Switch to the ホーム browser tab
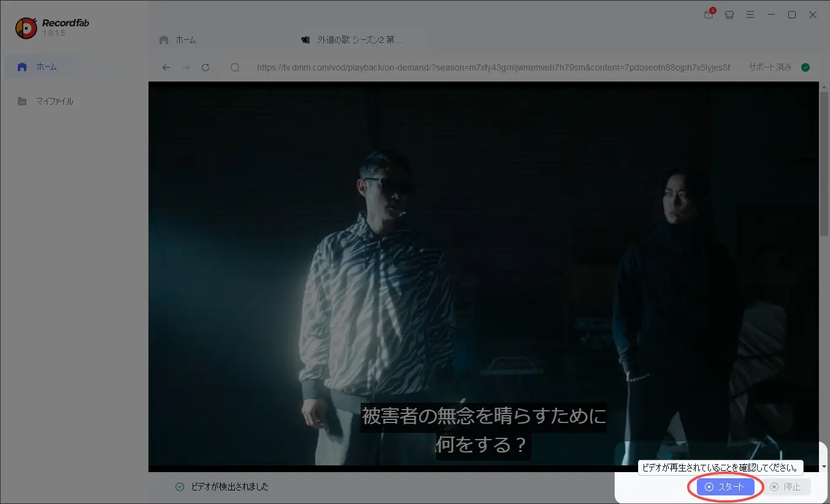Screen dimensions: 830x504 [178, 40]
